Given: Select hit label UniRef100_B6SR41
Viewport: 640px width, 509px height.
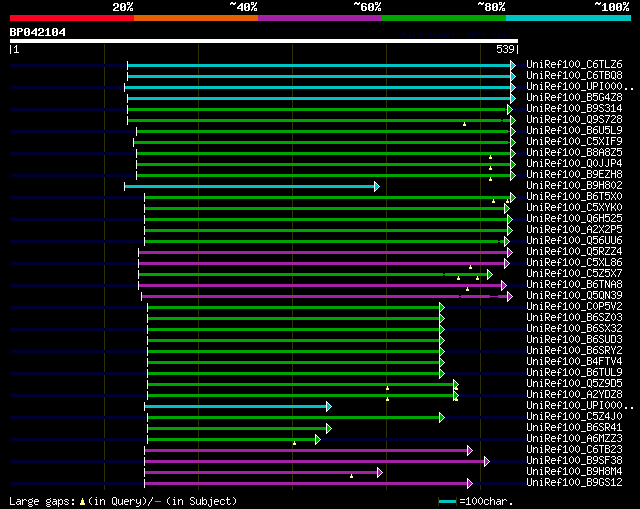Looking at the screenshot, I should click(x=574, y=428).
